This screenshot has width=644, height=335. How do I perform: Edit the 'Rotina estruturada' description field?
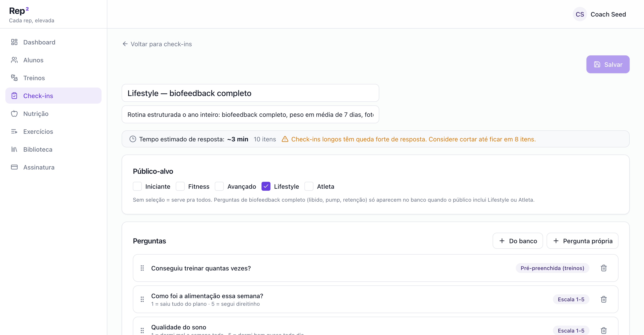tap(250, 115)
